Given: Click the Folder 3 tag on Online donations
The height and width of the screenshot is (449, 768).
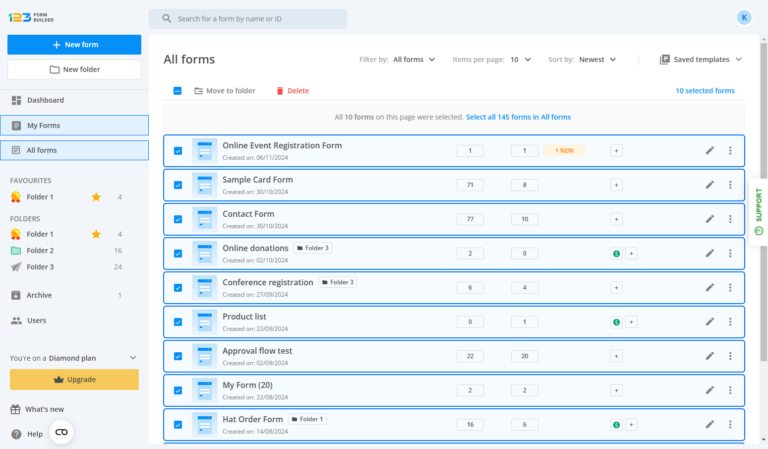Looking at the screenshot, I should pyautogui.click(x=312, y=248).
